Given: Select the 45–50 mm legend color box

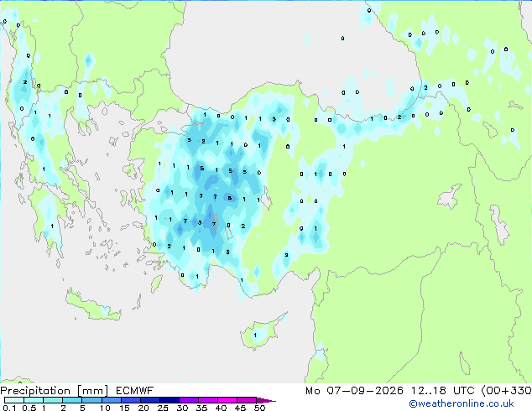Looking at the screenshot, I should click(247, 400).
